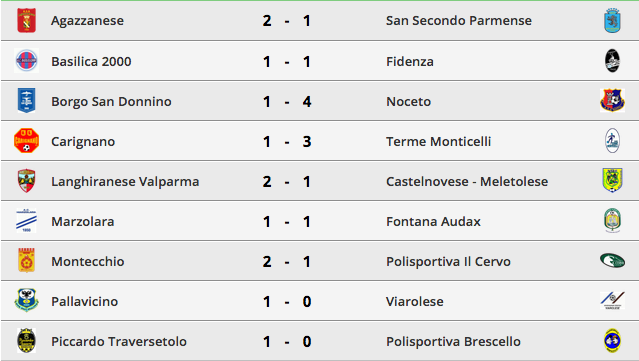
Task: Select the Fontana Audax team name
Action: click(433, 221)
